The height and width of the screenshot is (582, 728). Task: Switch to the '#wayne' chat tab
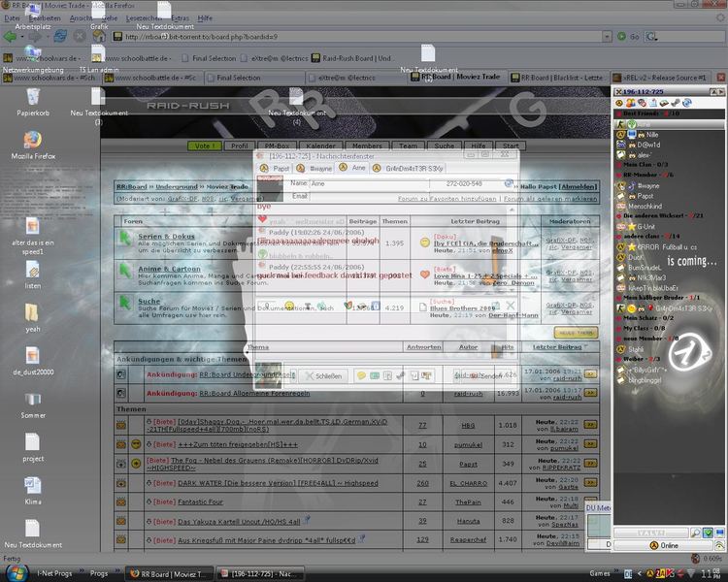[x=314, y=168]
